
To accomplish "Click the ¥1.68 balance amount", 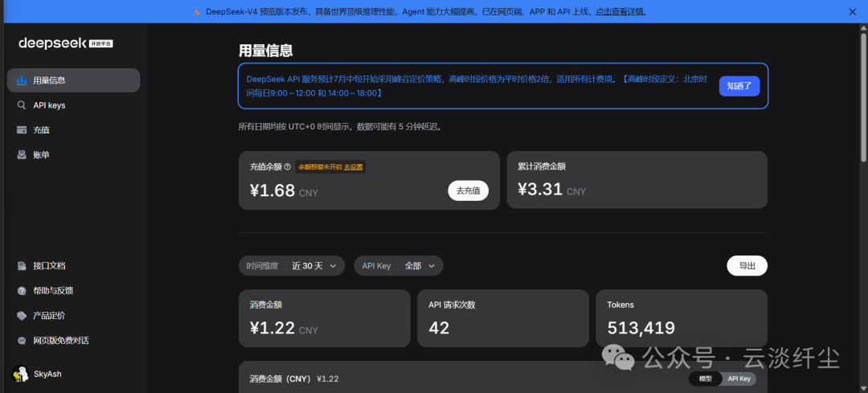I will pyautogui.click(x=272, y=191).
